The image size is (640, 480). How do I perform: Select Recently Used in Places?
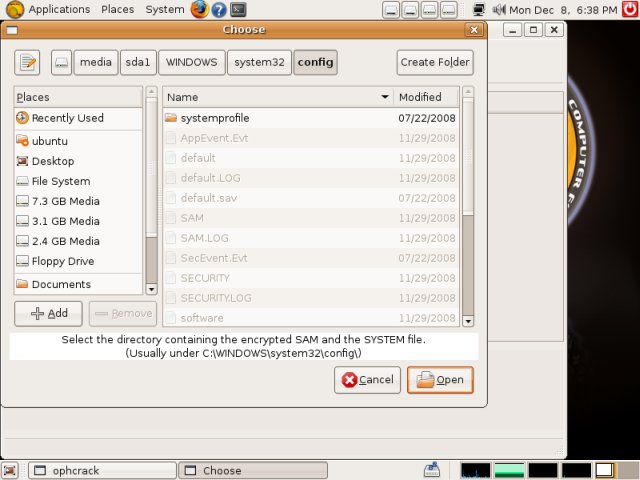[x=78, y=118]
